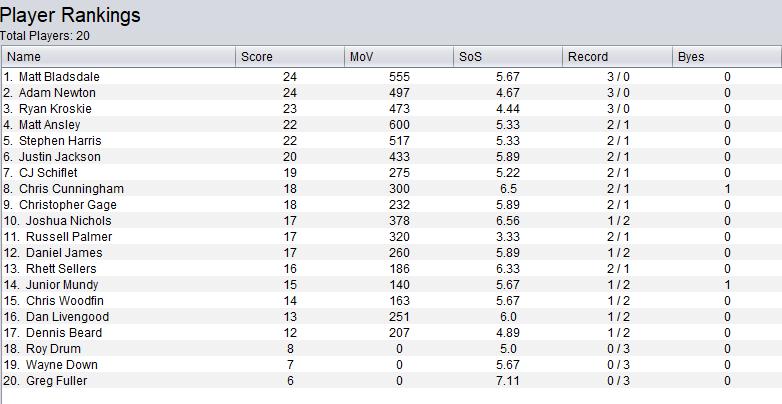Click the Record column header
Screen dimensions: 782x404
[x=618, y=57]
